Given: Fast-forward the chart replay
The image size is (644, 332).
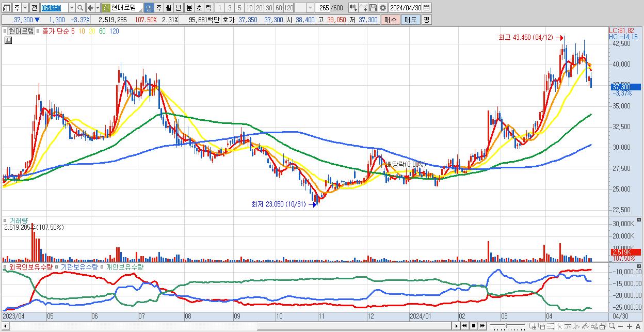Looking at the screenshot, I should point(482,326).
